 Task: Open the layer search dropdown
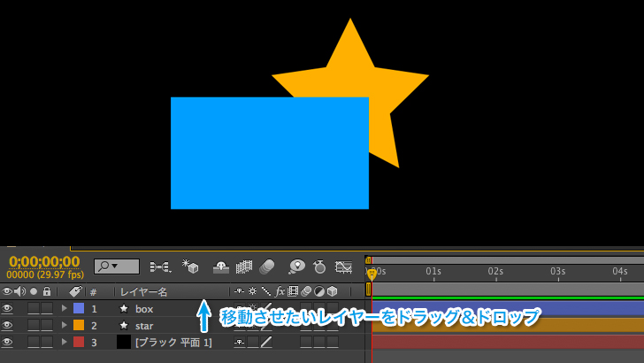tap(117, 266)
